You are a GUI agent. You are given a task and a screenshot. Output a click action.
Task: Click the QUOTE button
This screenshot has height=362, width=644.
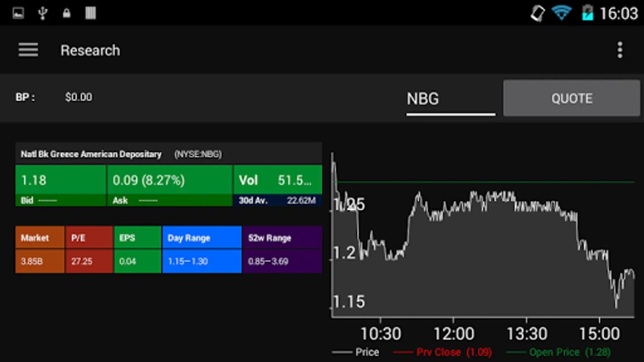pos(572,98)
